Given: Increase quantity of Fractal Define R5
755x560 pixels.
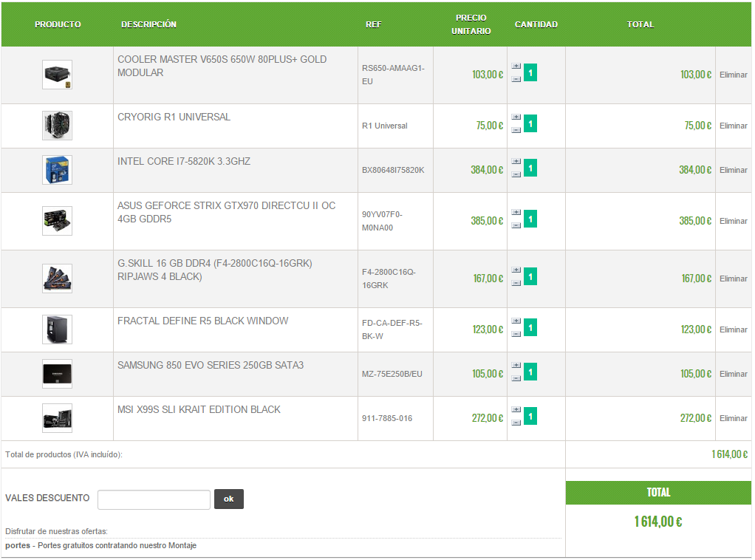Looking at the screenshot, I should click(516, 321).
